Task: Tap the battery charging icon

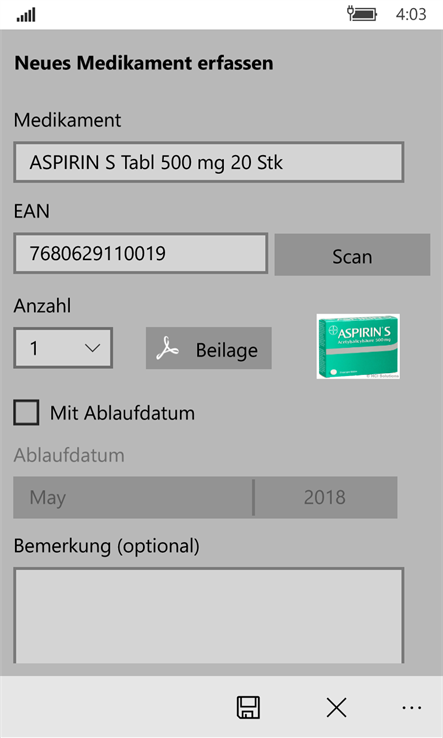Action: (362, 14)
